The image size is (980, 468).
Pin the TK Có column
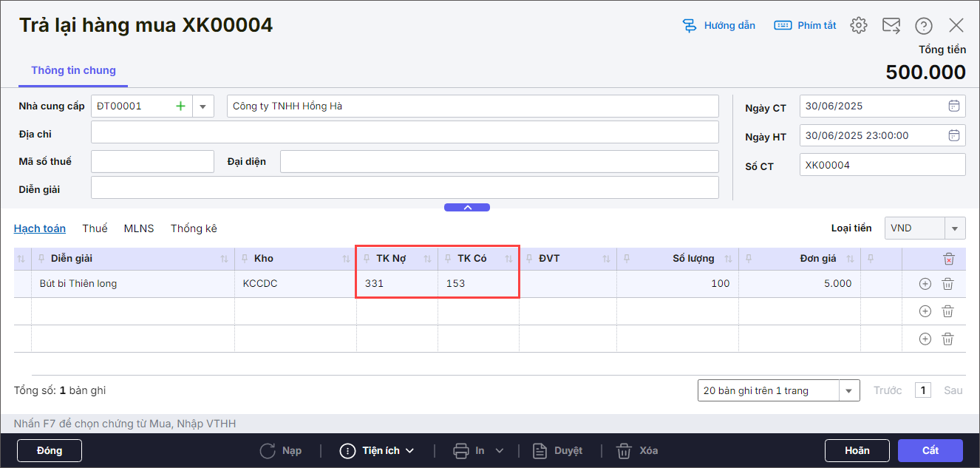pyautogui.click(x=448, y=259)
